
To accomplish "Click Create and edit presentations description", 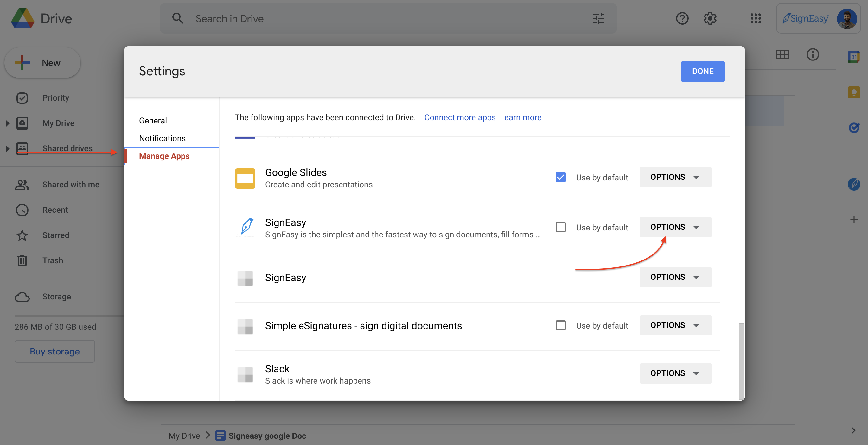I will [319, 185].
